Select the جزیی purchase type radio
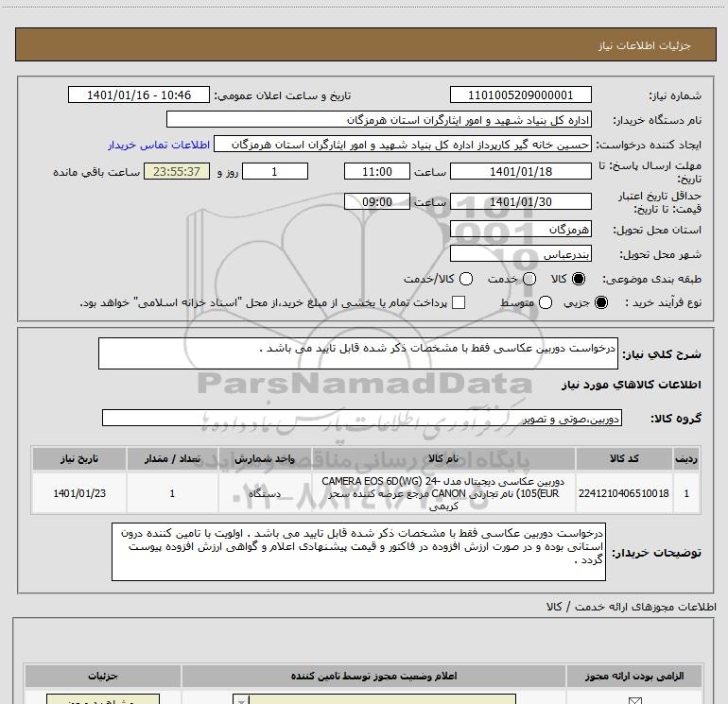Screen dimensions: 728x704 click(x=601, y=302)
